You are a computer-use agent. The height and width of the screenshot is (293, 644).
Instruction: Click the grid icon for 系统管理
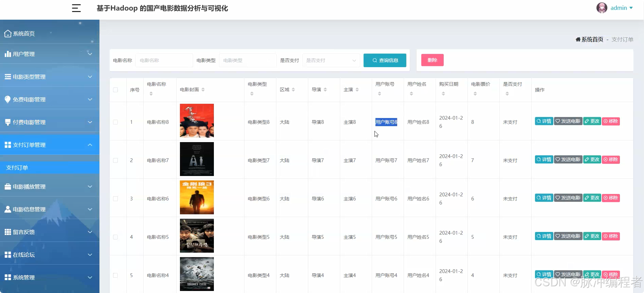click(x=8, y=277)
